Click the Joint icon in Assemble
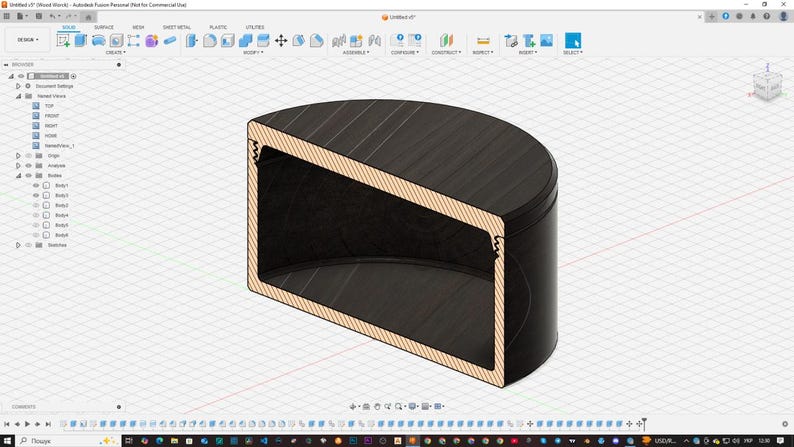The width and height of the screenshot is (794, 447). [x=374, y=40]
